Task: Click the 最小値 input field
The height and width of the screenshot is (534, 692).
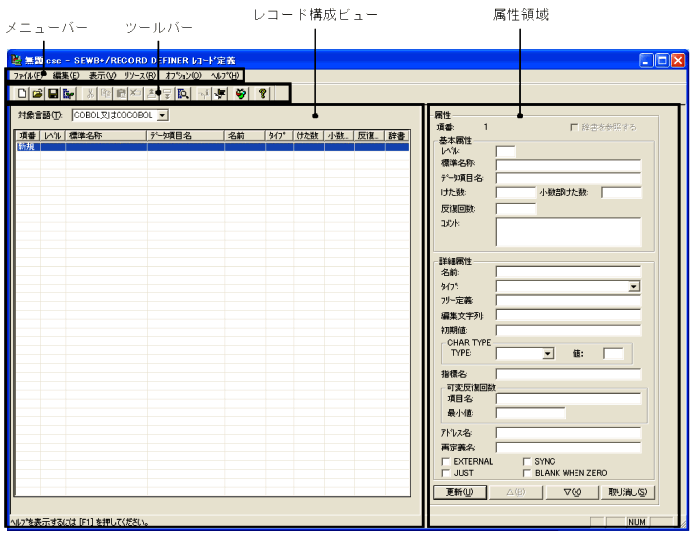Action: [x=530, y=413]
